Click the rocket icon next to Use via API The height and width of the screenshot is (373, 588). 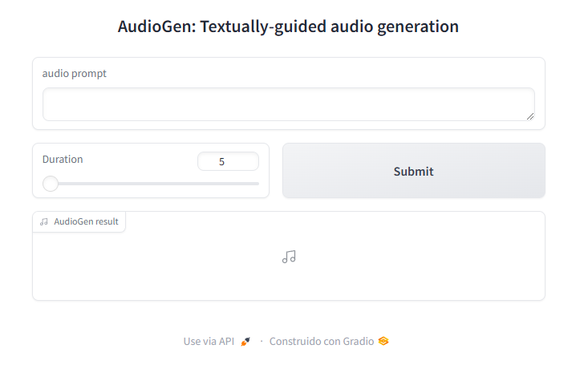(245, 341)
